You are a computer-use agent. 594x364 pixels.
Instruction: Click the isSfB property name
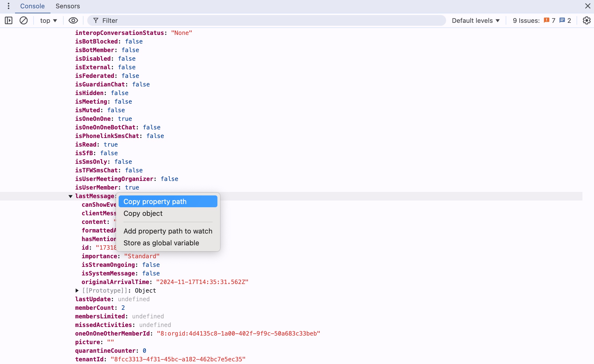84,153
